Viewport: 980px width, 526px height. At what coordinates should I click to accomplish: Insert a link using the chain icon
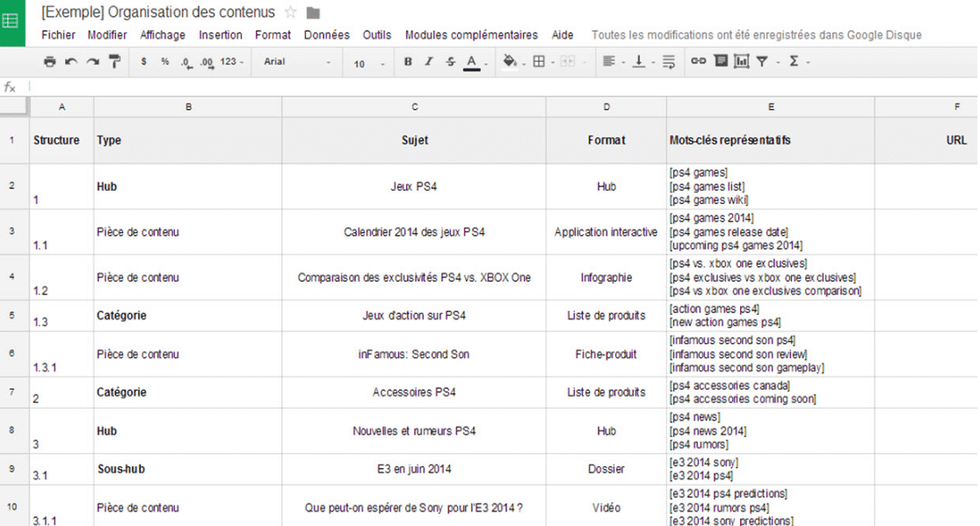tap(698, 62)
